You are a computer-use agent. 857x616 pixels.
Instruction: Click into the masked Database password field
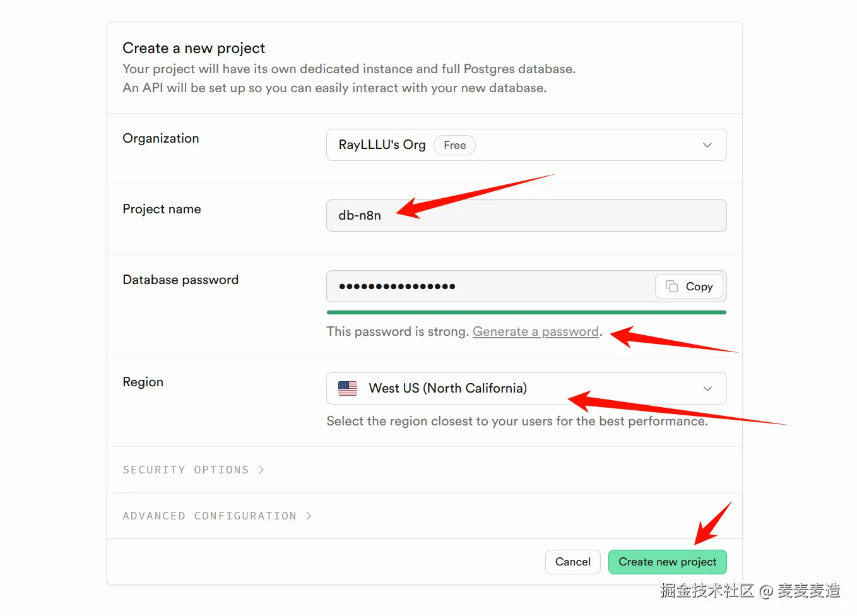coord(490,287)
